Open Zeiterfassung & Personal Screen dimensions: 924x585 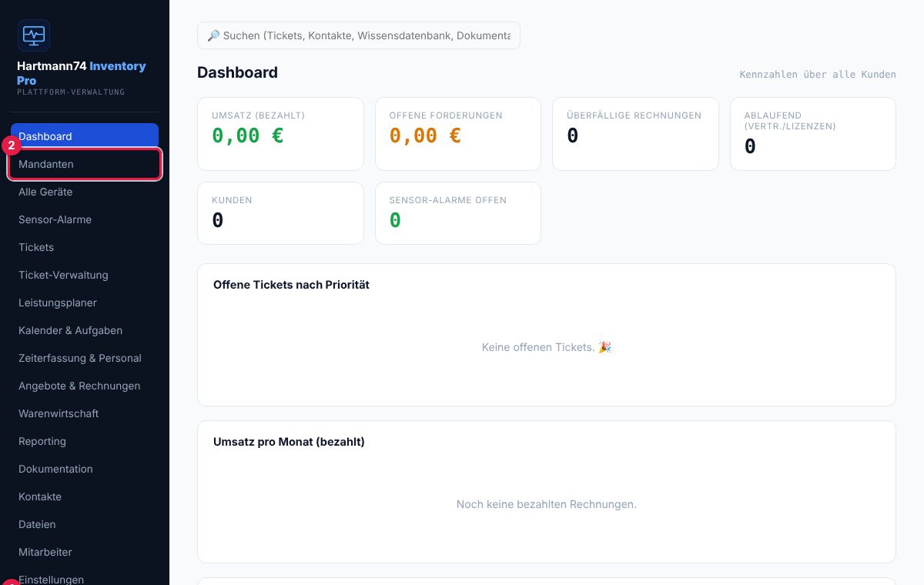tap(85, 358)
